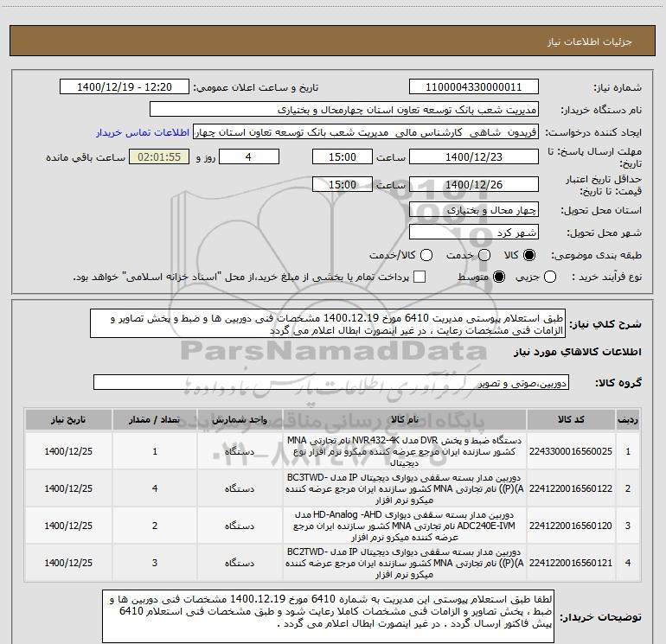Click the buyer organization name field

(x=344, y=110)
